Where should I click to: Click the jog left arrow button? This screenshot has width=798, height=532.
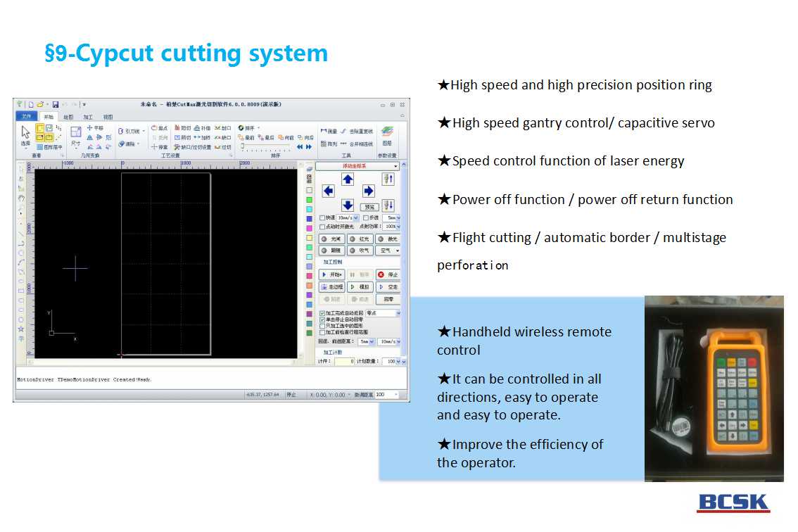click(328, 191)
